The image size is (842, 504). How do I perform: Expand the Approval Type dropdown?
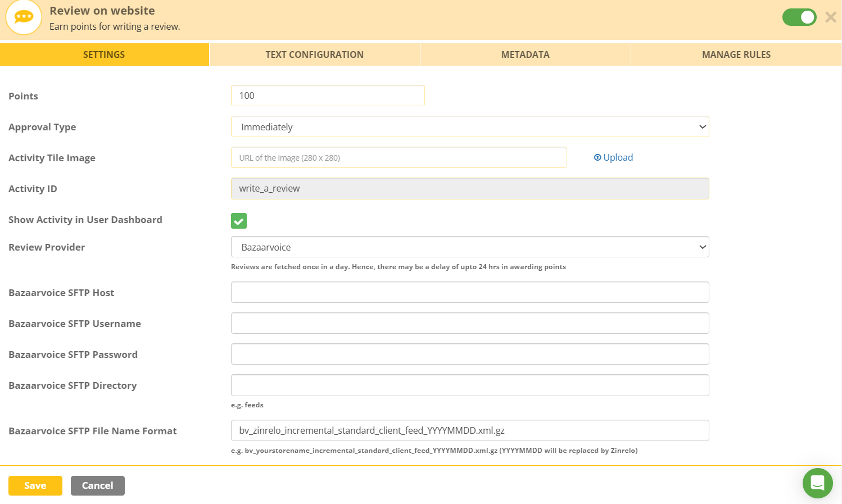click(x=470, y=127)
